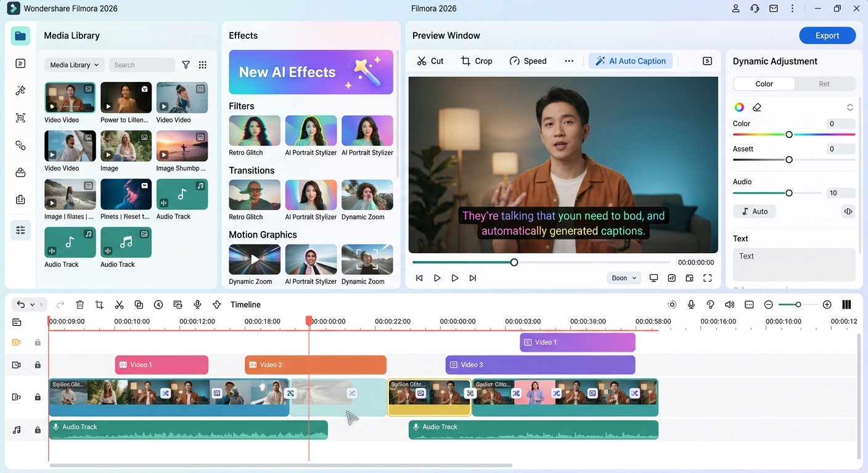This screenshot has width=868, height=473.
Task: Click the Audio slider handle in Dynamic Adjustment
Action: pos(788,193)
